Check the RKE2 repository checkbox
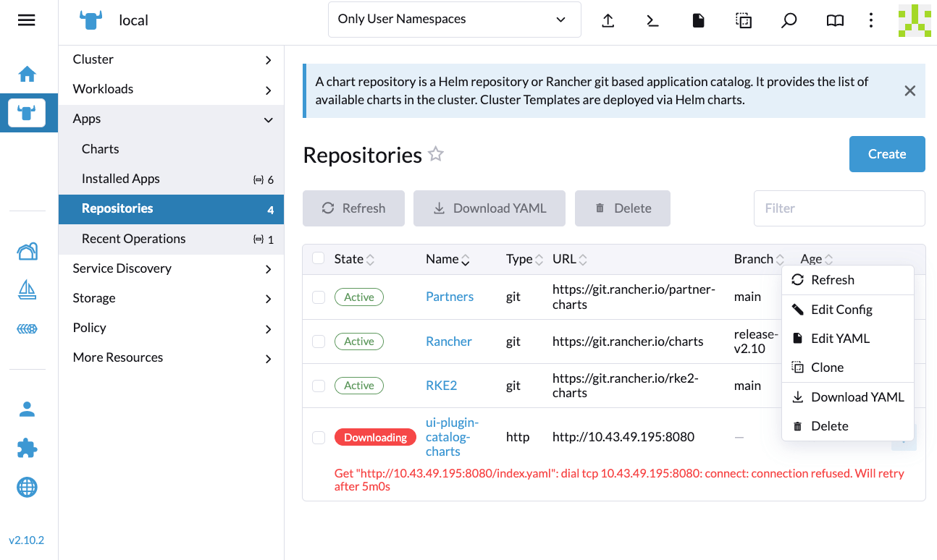This screenshot has width=937, height=560. 319,385
